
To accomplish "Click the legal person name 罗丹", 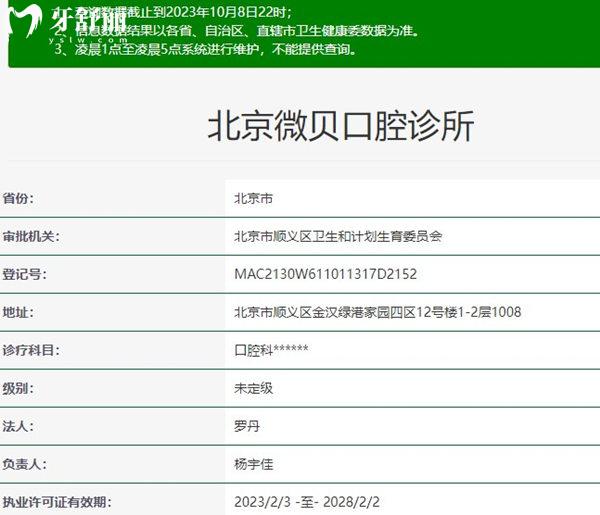I will click(x=247, y=426).
